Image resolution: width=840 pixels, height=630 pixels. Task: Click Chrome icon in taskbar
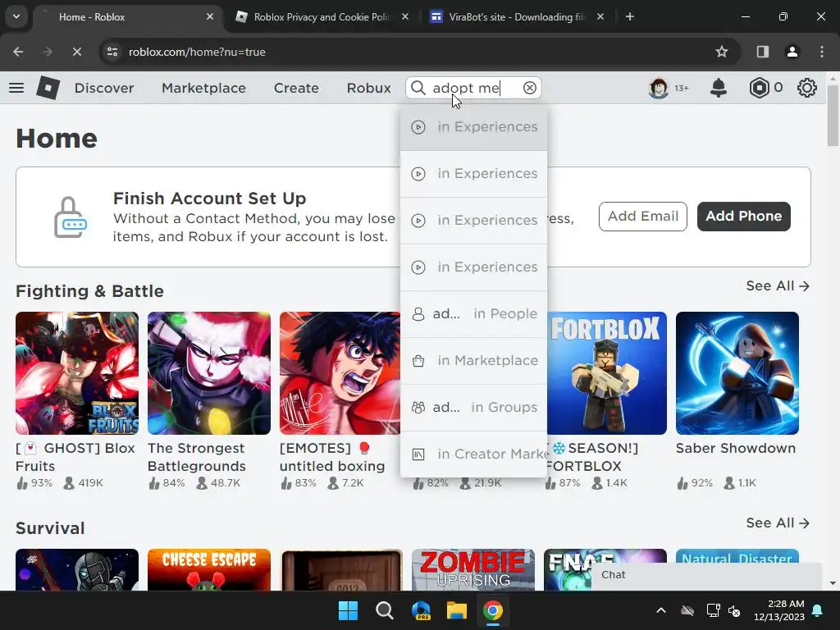point(493,610)
